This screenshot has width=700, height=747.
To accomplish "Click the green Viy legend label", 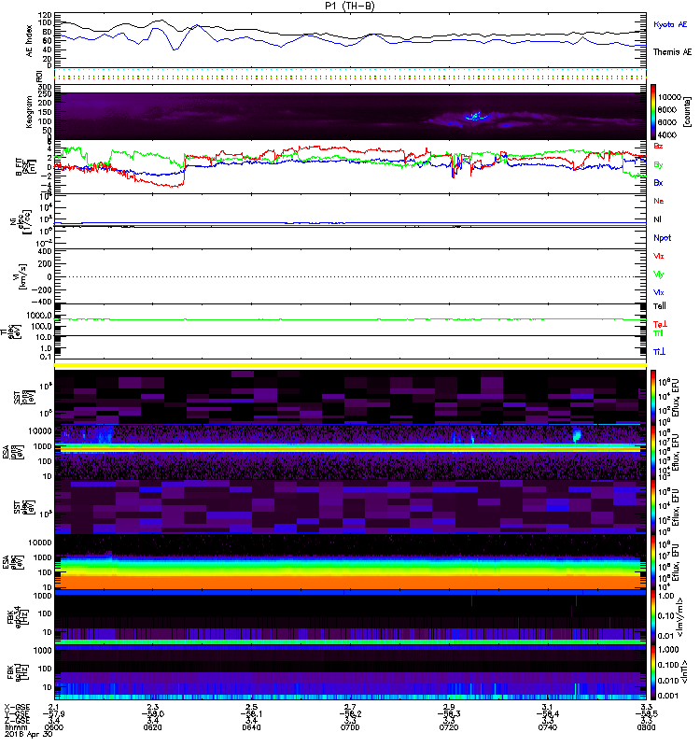I will (x=659, y=275).
